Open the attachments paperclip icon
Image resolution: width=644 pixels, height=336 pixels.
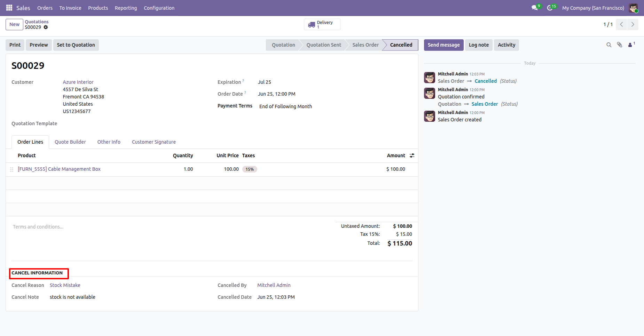click(620, 45)
